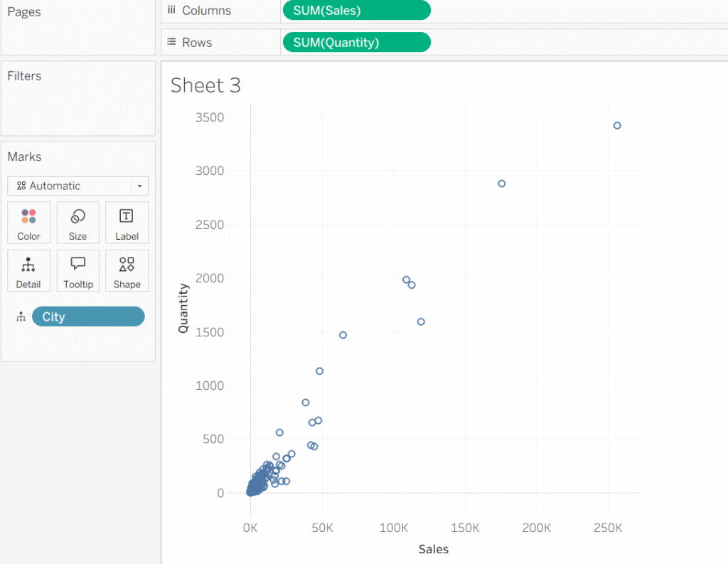Click the Shape button in Marks card
The height and width of the screenshot is (564, 728).
coord(127,271)
